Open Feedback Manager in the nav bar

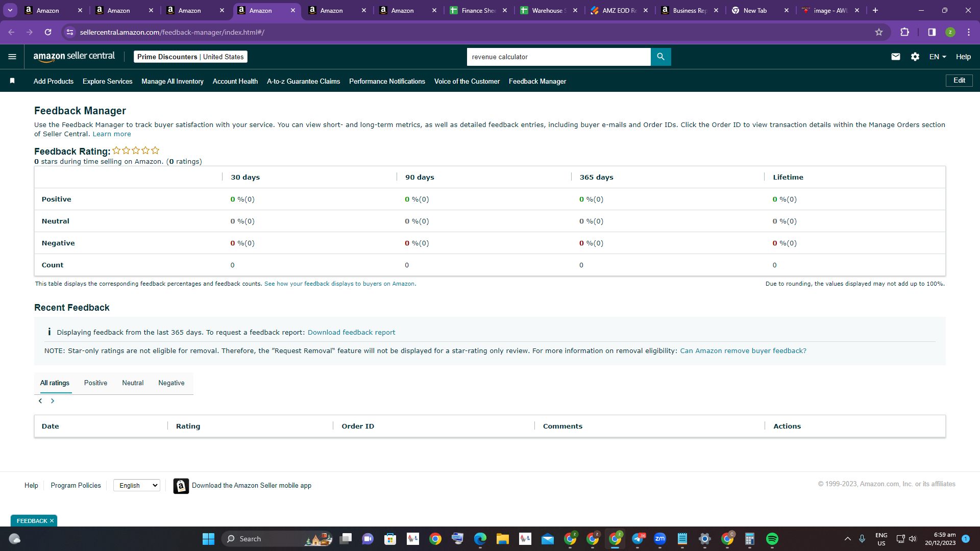pos(537,81)
